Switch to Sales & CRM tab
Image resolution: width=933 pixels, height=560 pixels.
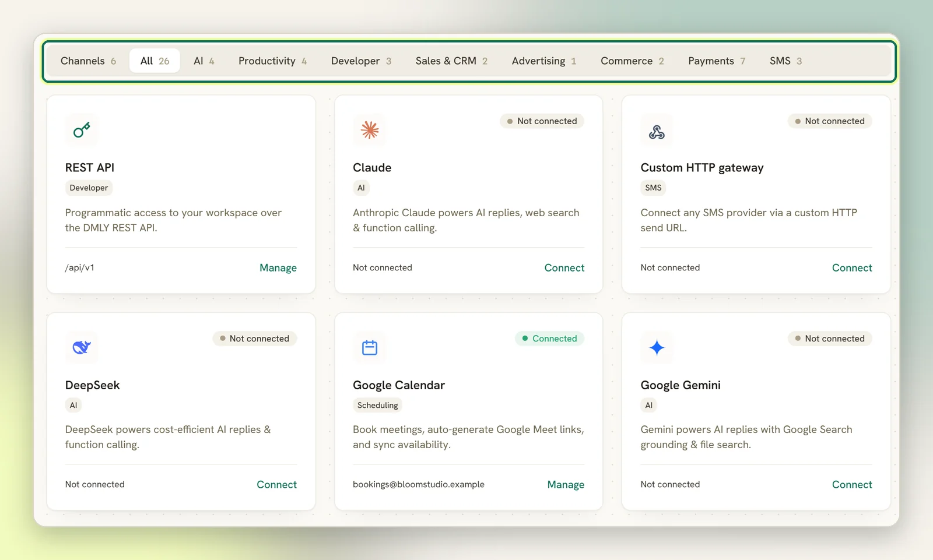[x=451, y=61]
